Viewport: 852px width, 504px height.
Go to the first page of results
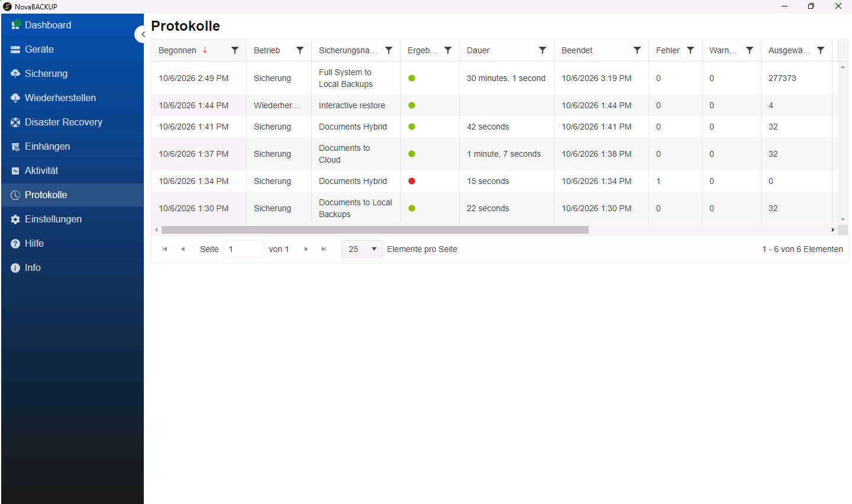[x=164, y=249]
